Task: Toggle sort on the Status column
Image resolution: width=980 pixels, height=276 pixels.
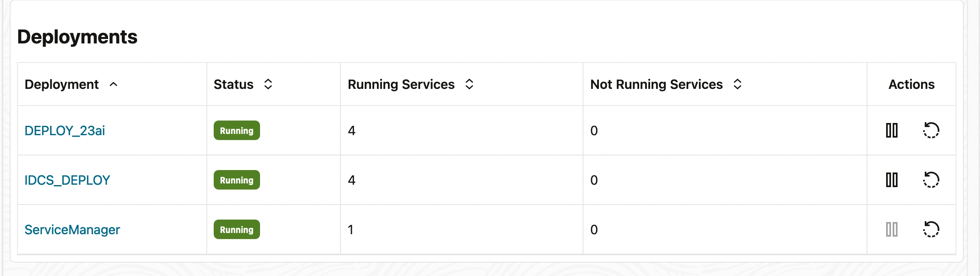Action: click(x=268, y=84)
